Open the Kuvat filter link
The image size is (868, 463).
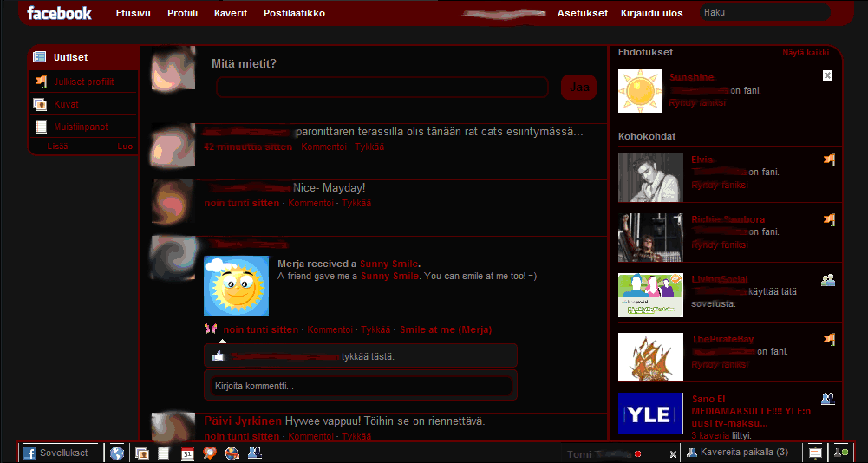[67, 105]
